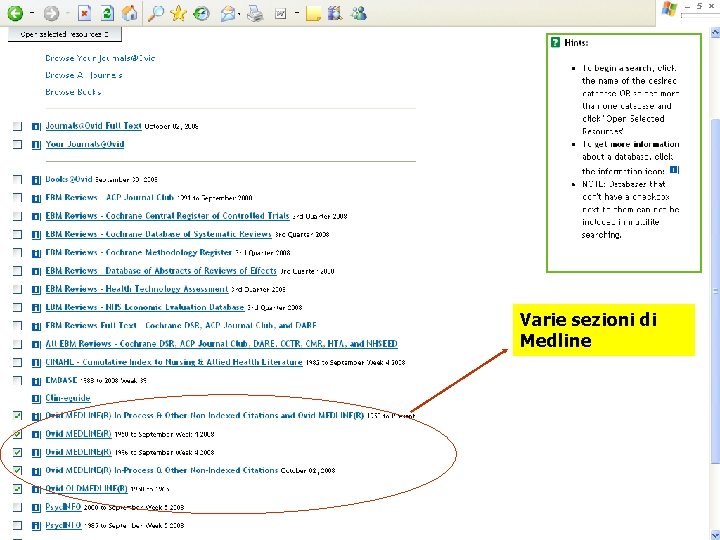Open info icon for Your Journals@Ovid
This screenshot has height=540, width=720.
coord(36,145)
